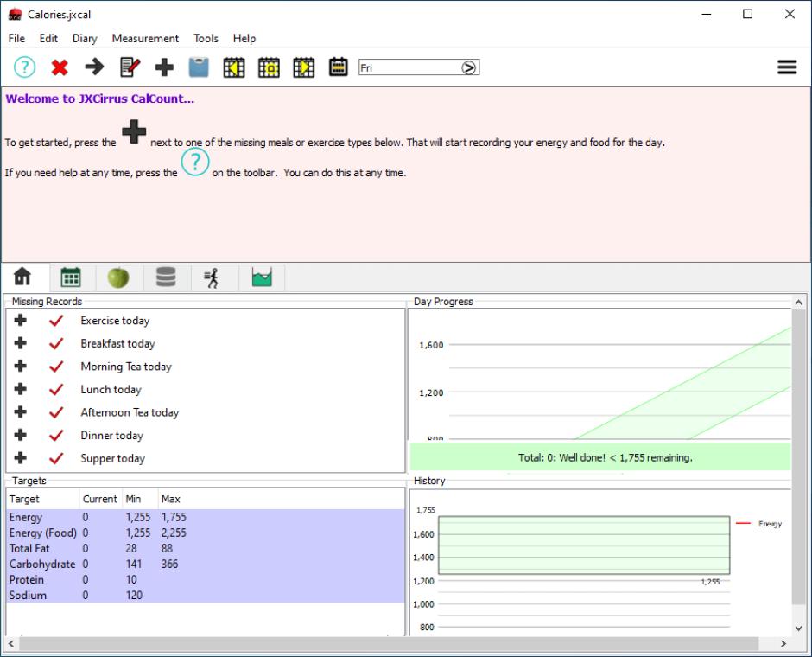Click the Min column header
Viewport: 812px width, 657px height.
pyautogui.click(x=140, y=499)
